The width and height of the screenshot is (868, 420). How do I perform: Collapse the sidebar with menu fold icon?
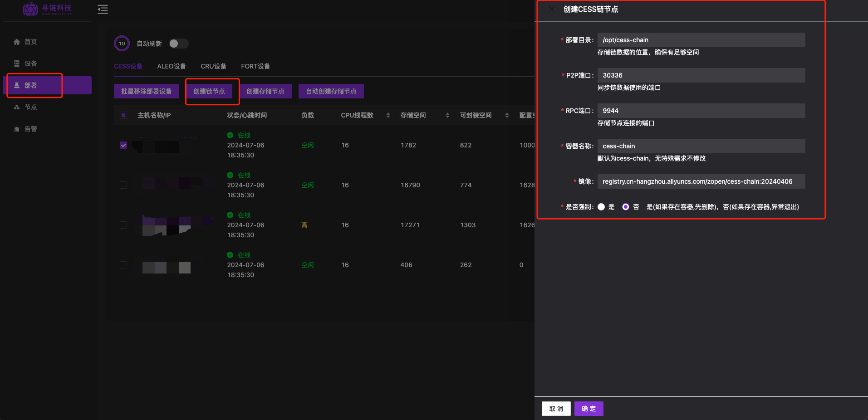click(103, 9)
